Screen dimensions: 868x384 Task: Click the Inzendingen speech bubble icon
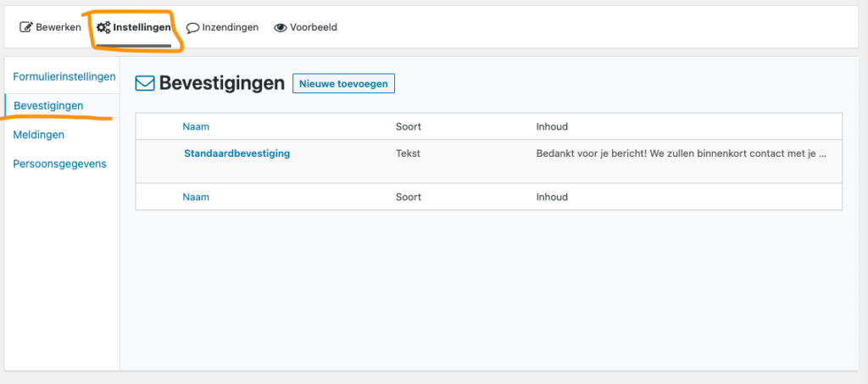click(192, 28)
